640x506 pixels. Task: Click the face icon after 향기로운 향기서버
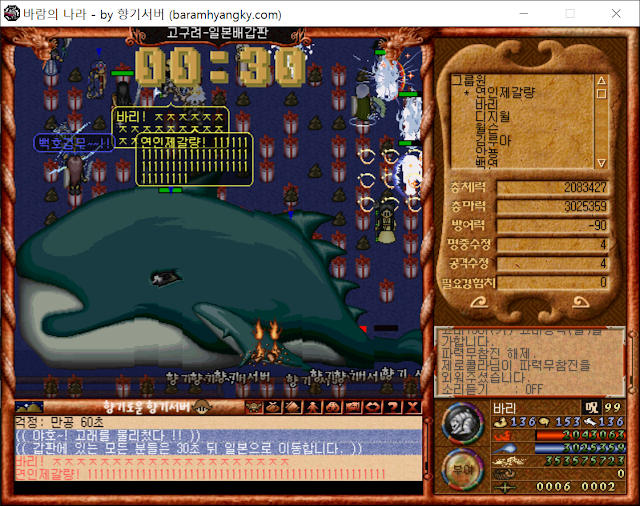[x=202, y=406]
